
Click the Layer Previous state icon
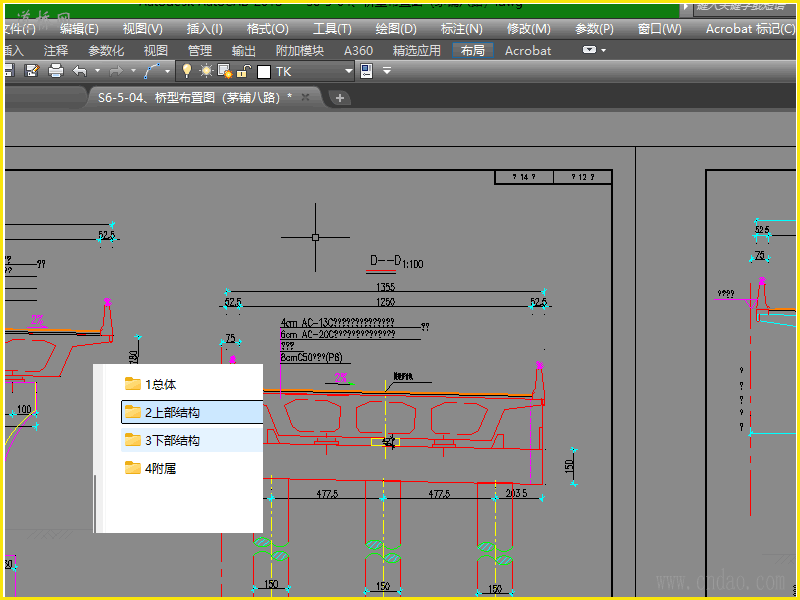[365, 71]
